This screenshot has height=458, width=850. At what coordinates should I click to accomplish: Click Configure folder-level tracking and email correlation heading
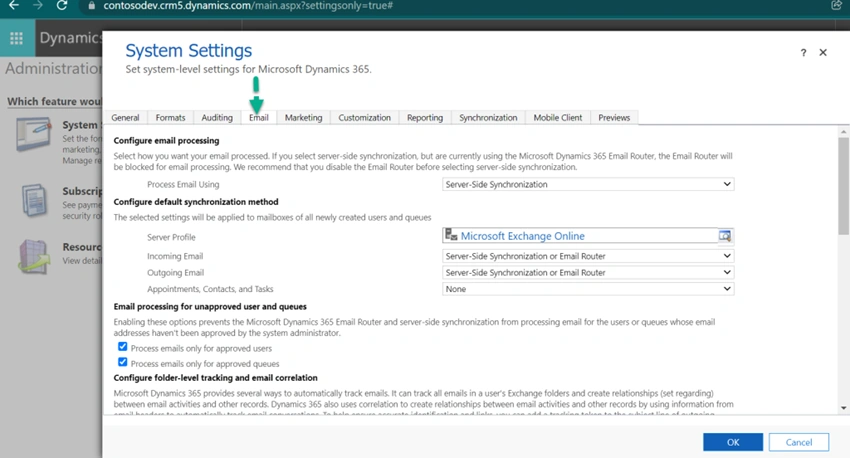point(215,378)
